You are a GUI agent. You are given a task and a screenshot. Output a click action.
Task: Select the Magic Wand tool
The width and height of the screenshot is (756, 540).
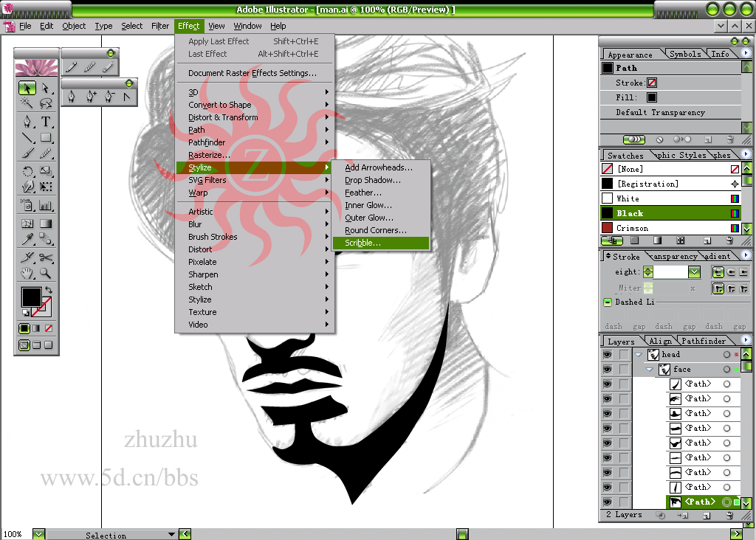tap(27, 103)
